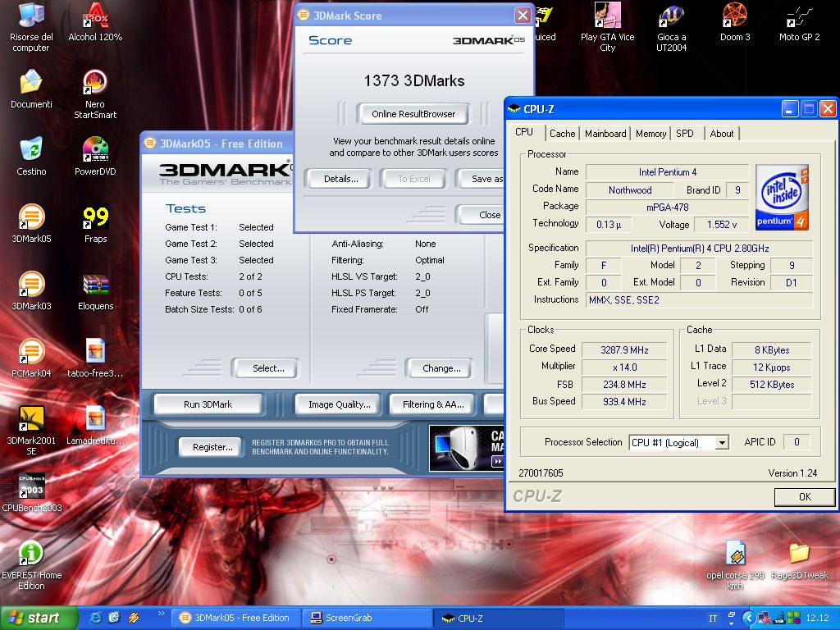The height and width of the screenshot is (630, 840).
Task: Switch to the Mainboard tab
Action: pos(605,134)
